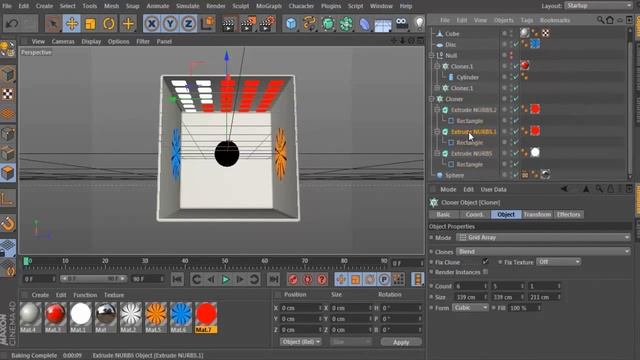Viewport: 640px width, 360px height.
Task: Open the blue deformer icon
Action: pyautogui.click(x=364, y=24)
